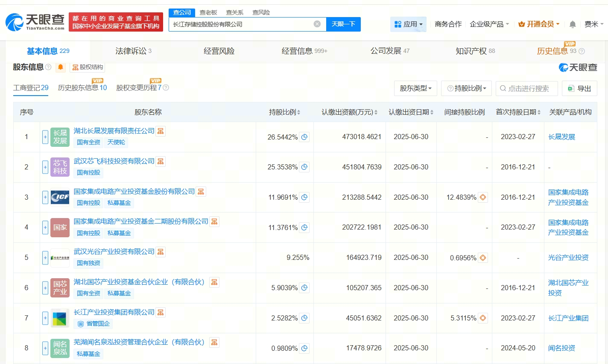Expand row 3 国家集成电路产业投资基金 details
The image size is (608, 364).
point(45,197)
